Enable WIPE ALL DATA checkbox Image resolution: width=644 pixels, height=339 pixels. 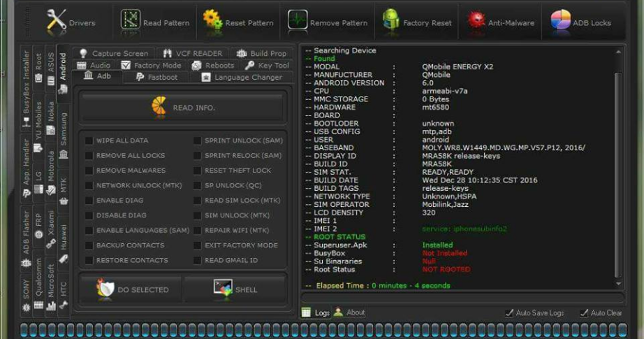(x=89, y=140)
